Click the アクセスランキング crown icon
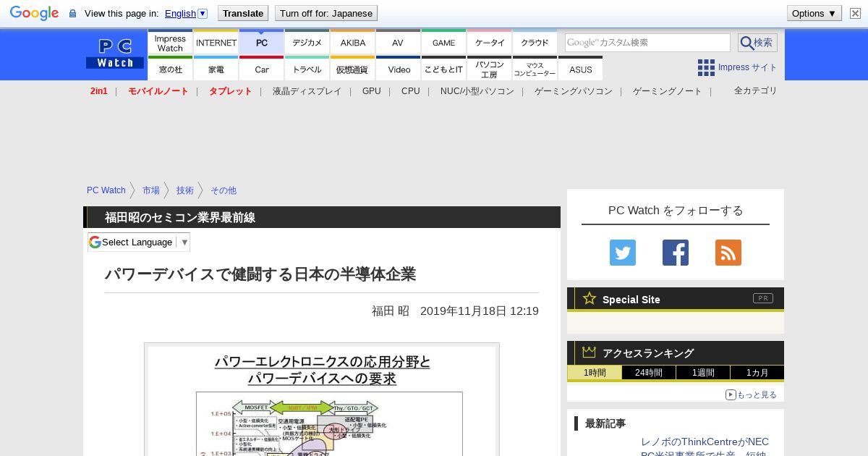The height and width of the screenshot is (456, 868). click(590, 352)
